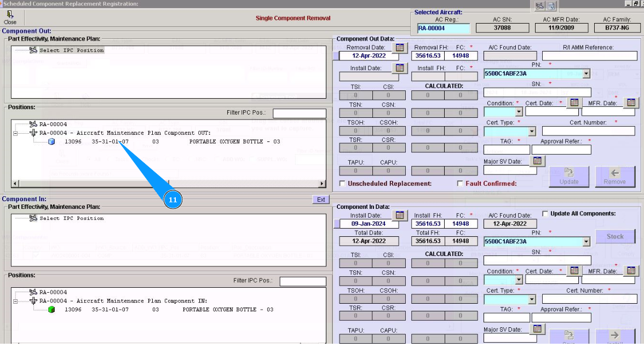
Task: Click the Component Out Approval Refer. field
Action: tap(561, 150)
